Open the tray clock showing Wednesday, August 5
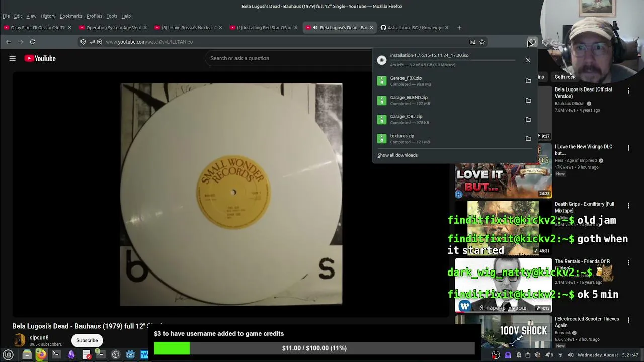Image resolution: width=644 pixels, height=362 pixels. [x=608, y=355]
